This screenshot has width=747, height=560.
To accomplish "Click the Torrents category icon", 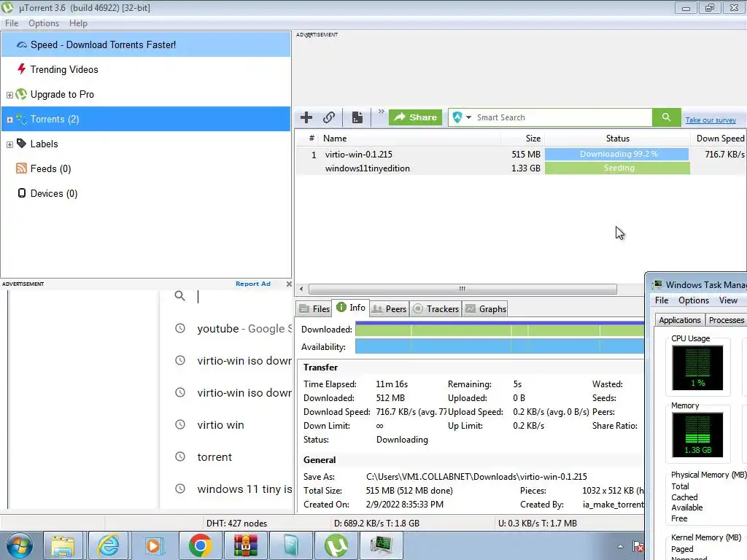I will coord(21,119).
